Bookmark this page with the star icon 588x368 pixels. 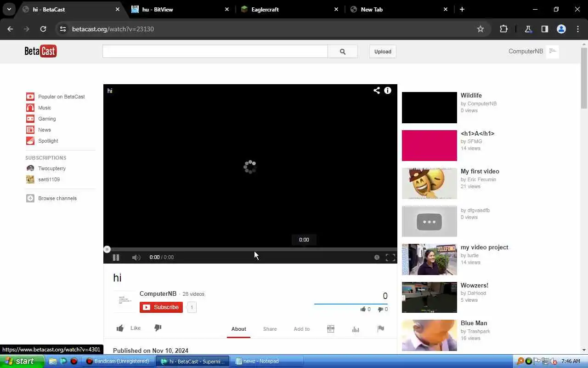coord(481,29)
